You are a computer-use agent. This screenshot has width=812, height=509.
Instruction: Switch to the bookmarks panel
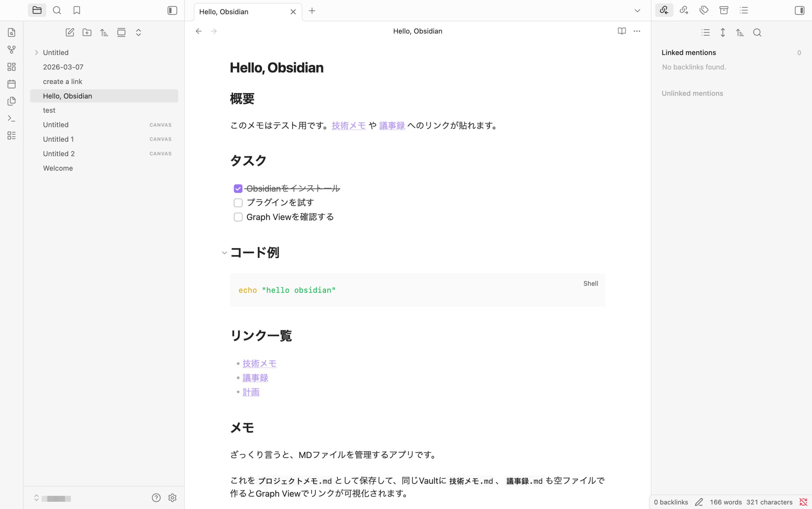(77, 10)
